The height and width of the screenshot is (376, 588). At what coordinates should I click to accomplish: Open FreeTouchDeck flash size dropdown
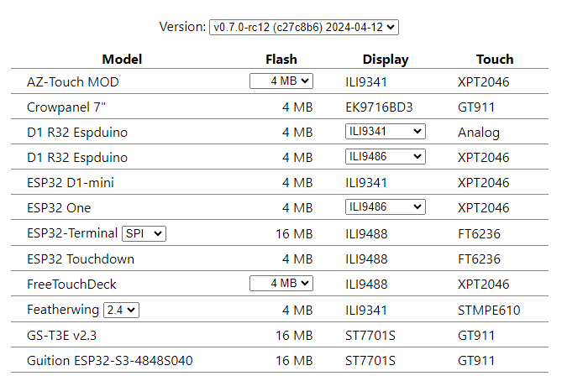[x=281, y=284]
